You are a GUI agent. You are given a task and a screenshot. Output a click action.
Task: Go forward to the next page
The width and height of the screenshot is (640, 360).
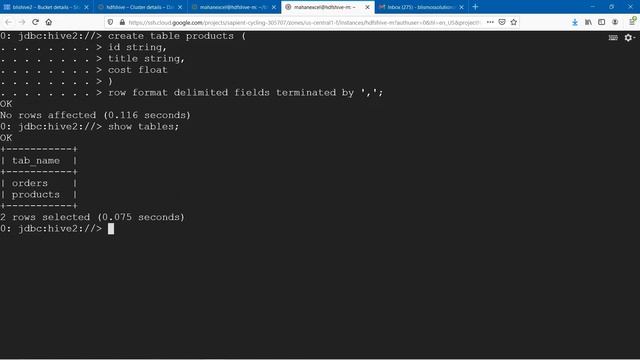point(22,22)
